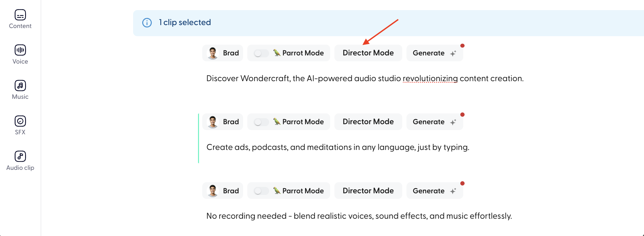Viewport: 644px width, 236px height.
Task: Open Director Mode for the Create ads clip
Action: (x=368, y=122)
